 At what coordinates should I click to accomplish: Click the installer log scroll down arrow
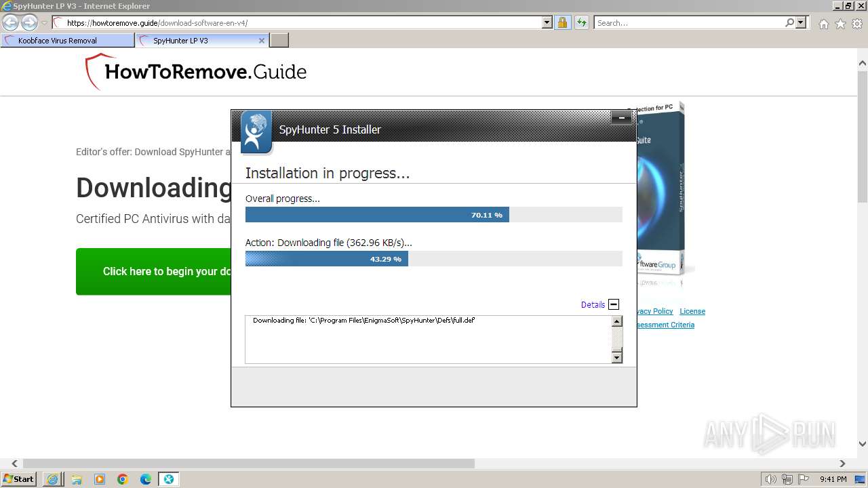click(x=617, y=357)
